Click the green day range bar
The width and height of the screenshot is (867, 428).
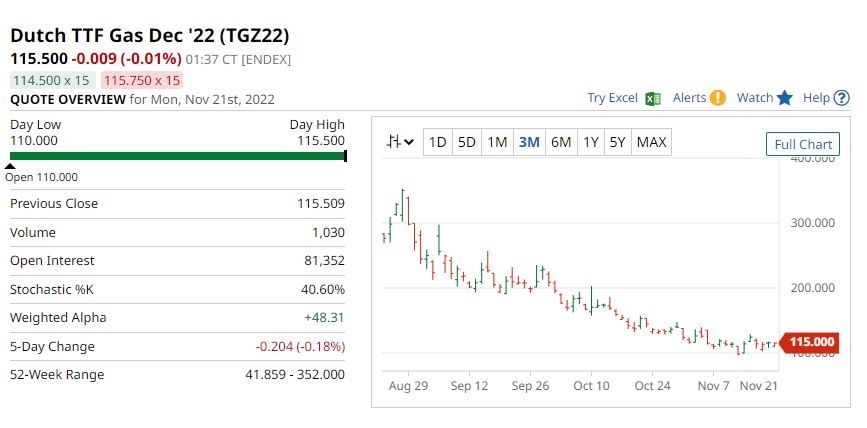(177, 156)
